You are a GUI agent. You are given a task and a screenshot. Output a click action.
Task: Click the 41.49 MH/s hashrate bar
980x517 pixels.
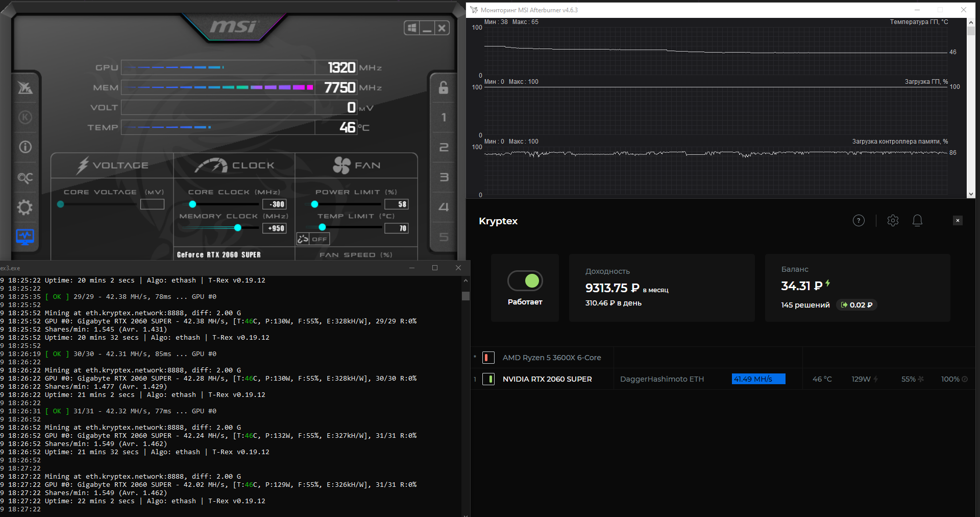(758, 379)
